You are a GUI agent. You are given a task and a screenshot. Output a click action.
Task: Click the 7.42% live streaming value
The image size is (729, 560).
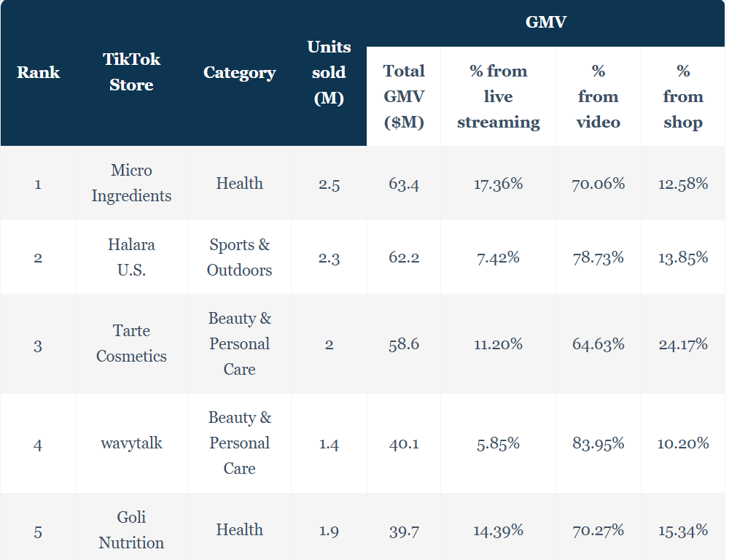point(498,257)
